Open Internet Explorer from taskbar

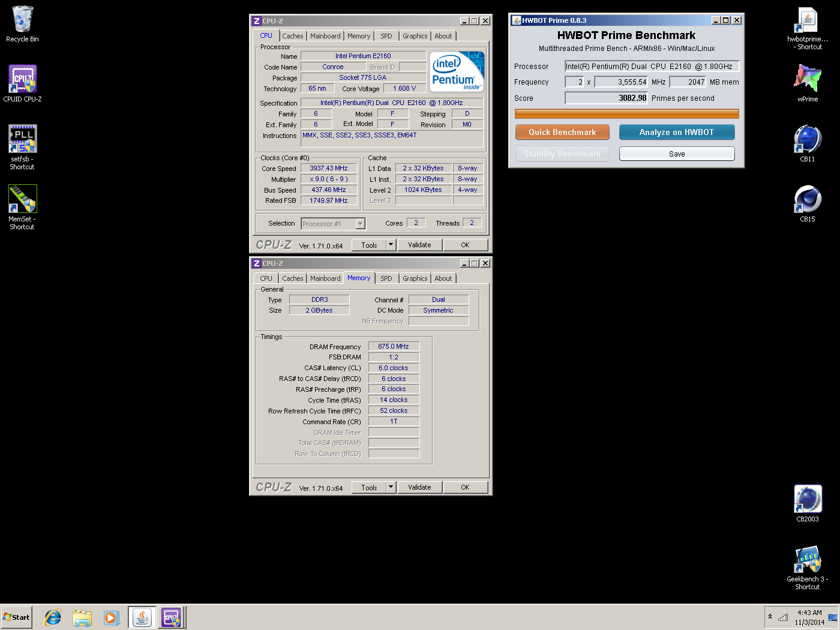coord(53,617)
